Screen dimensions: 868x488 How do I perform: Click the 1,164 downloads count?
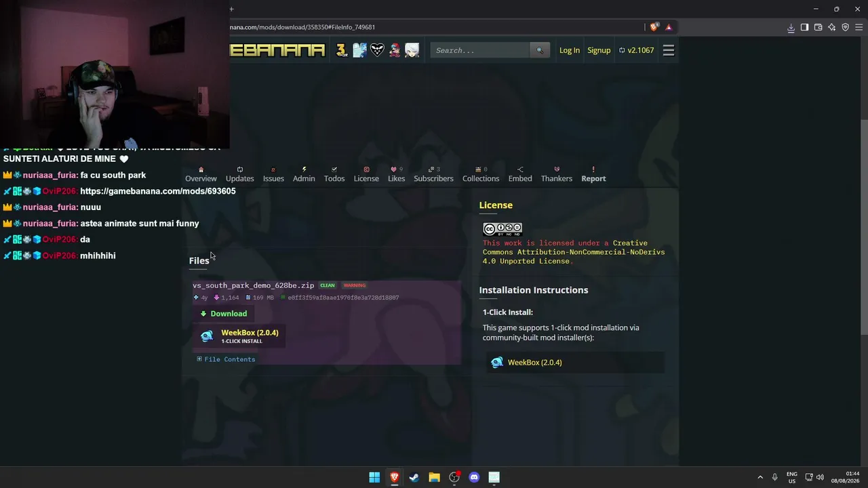coord(226,298)
